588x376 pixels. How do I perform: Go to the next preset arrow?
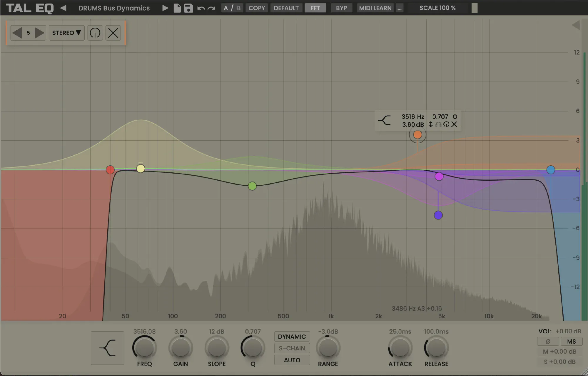[165, 8]
